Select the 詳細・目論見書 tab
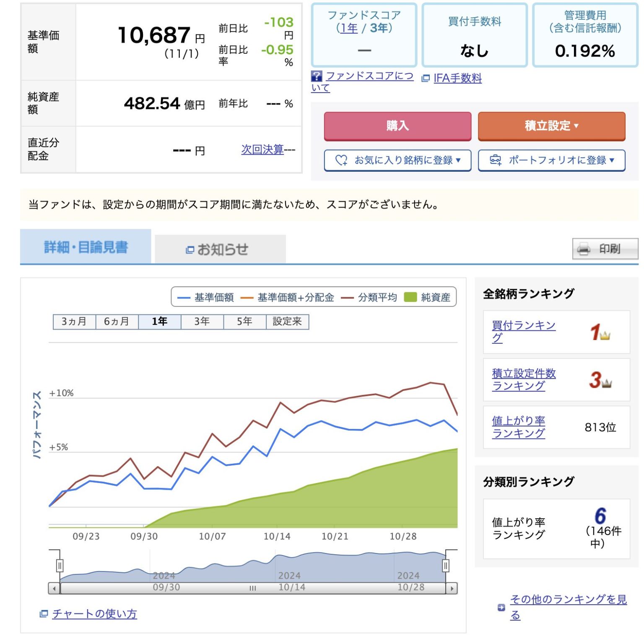The height and width of the screenshot is (644, 644). (x=85, y=247)
